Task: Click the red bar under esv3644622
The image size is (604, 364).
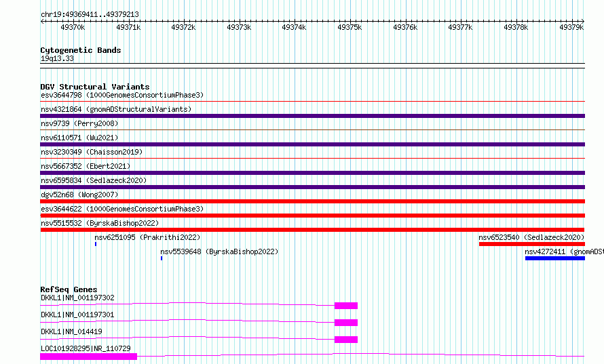Action: point(312,216)
